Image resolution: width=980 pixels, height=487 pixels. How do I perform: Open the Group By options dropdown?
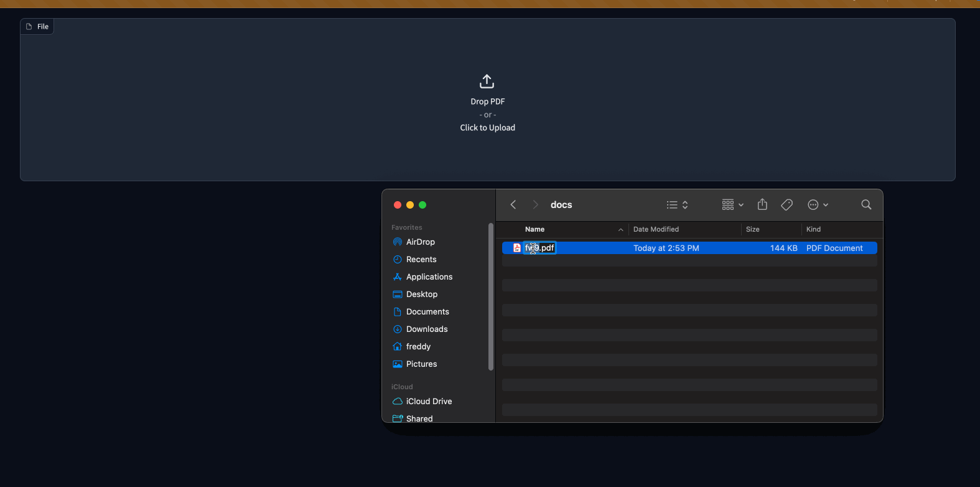[732, 205]
